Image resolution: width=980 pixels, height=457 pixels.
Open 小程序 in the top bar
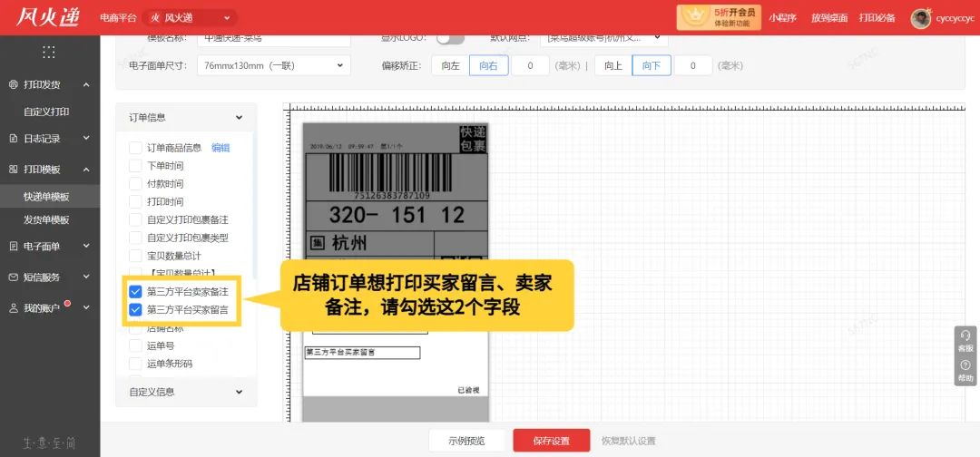(x=782, y=18)
